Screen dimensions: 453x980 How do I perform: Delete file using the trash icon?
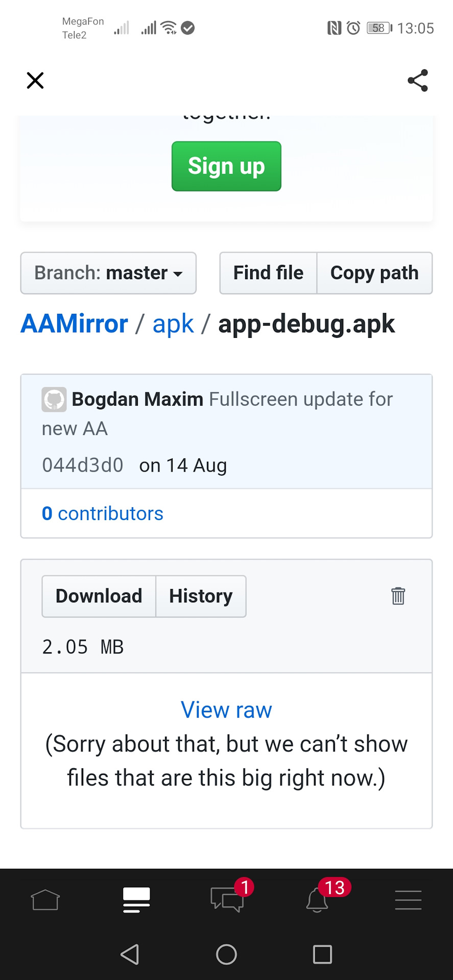(398, 596)
